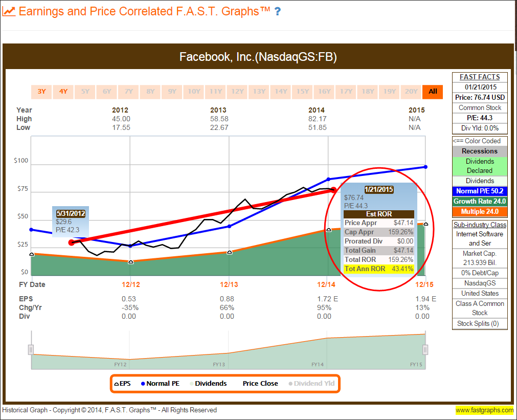The height and width of the screenshot is (420, 517).
Task: Select the 3Y time range tab
Action: click(x=41, y=92)
